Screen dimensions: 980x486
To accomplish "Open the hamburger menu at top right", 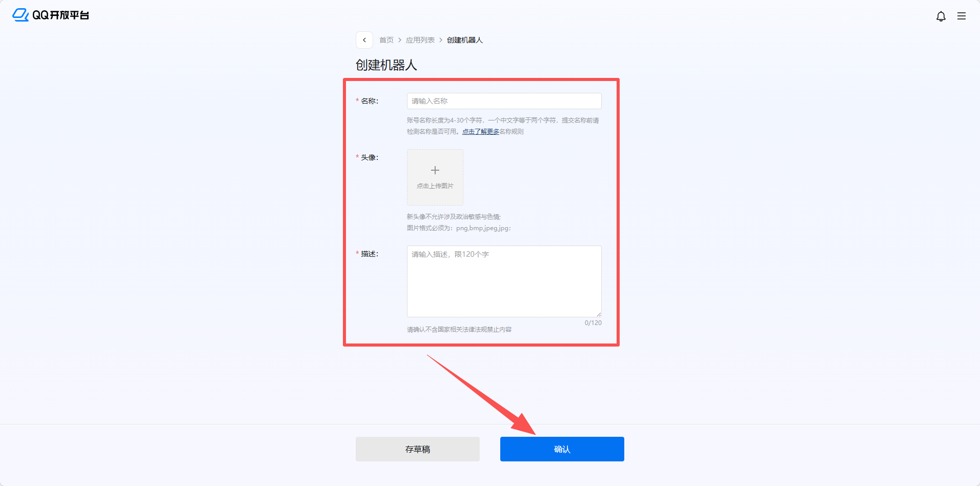I will [x=962, y=16].
